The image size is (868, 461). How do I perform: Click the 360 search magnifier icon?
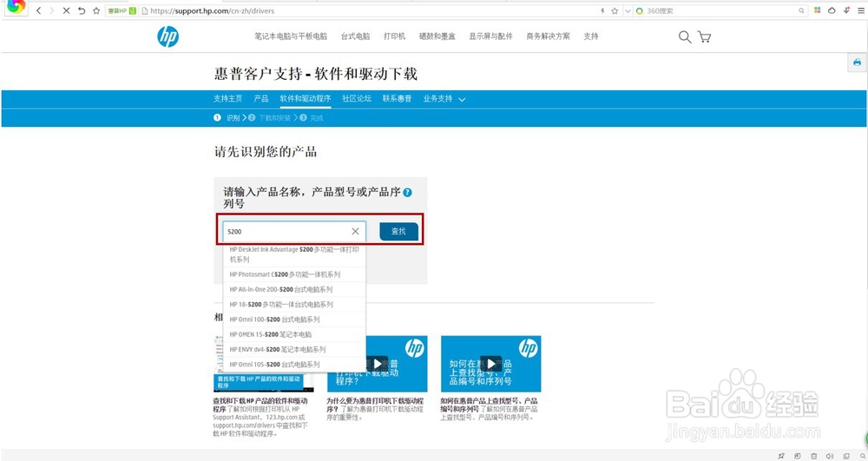801,10
